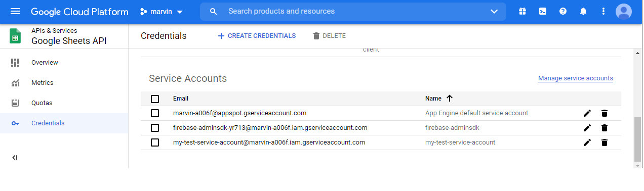This screenshot has width=644, height=191.
Task: Click the Metrics chart icon
Action: coord(15,83)
